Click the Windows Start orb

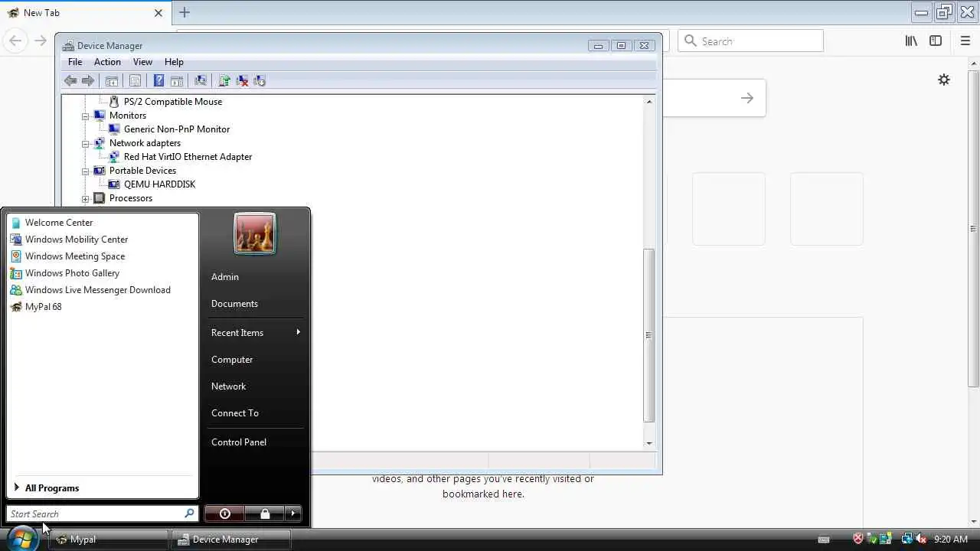pos(21,538)
